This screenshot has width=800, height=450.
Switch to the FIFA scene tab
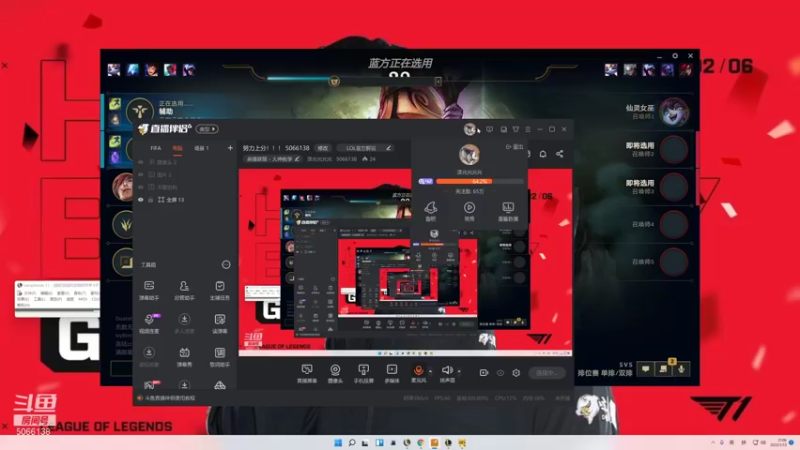pos(156,148)
